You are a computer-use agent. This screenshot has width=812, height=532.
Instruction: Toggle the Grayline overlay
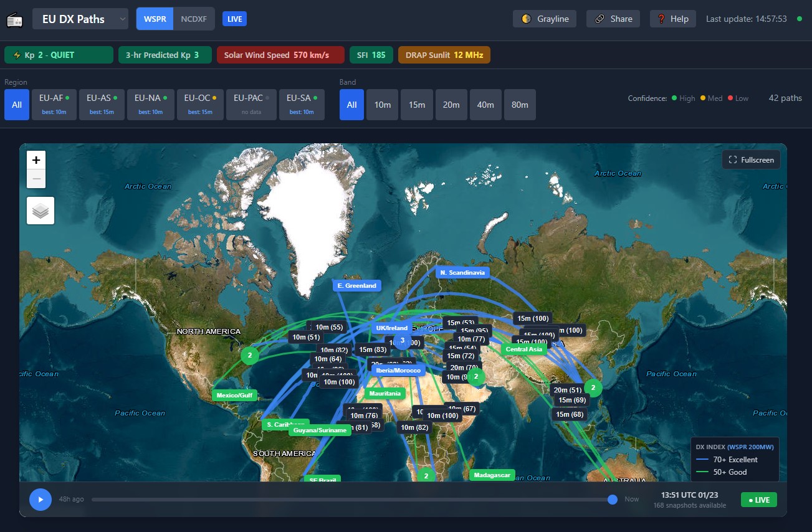pyautogui.click(x=545, y=19)
